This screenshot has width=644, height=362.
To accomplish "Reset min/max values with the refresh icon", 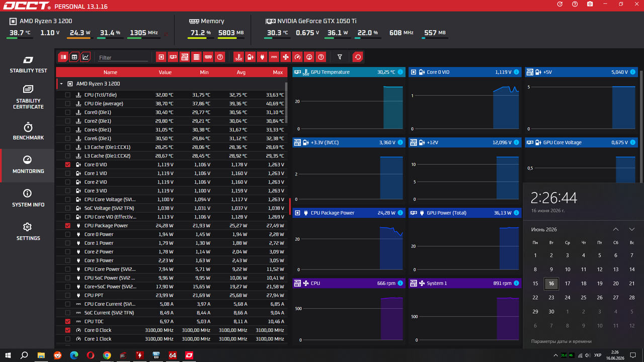I will tap(358, 57).
